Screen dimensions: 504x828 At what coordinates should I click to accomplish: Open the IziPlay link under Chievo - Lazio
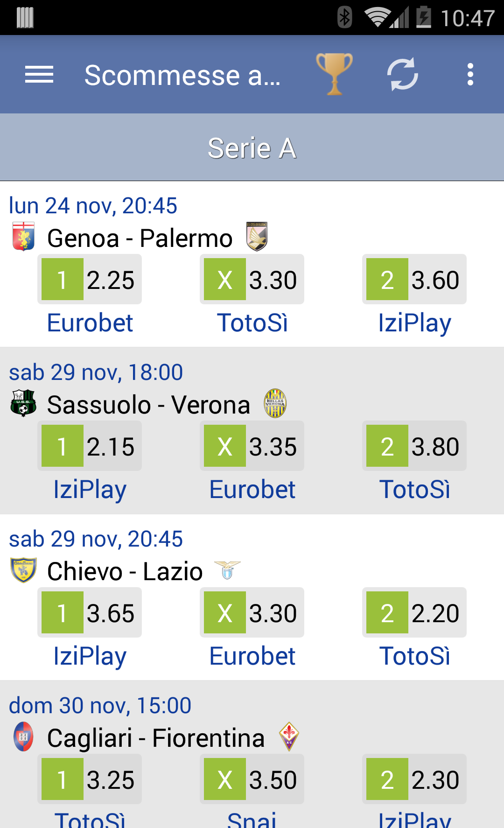90,656
